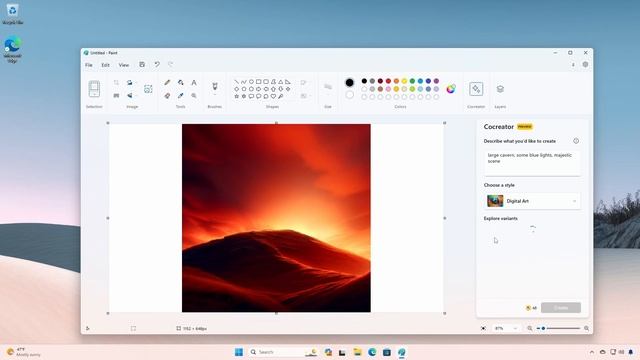
Task: Select the Eraser tool
Action: [x=167, y=96]
